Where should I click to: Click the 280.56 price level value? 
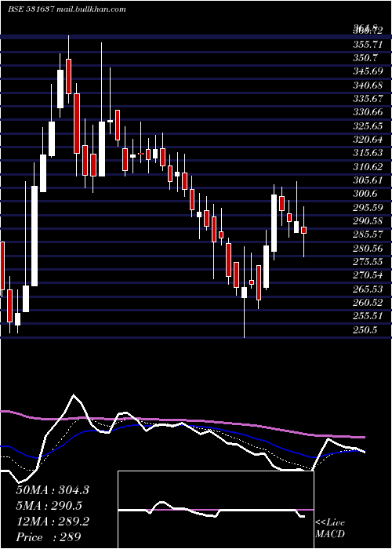pos(367,248)
